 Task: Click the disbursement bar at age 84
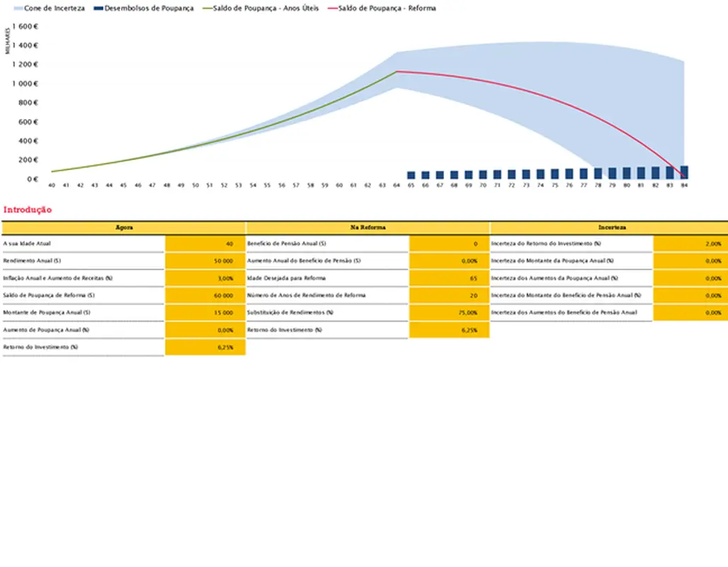(x=684, y=172)
